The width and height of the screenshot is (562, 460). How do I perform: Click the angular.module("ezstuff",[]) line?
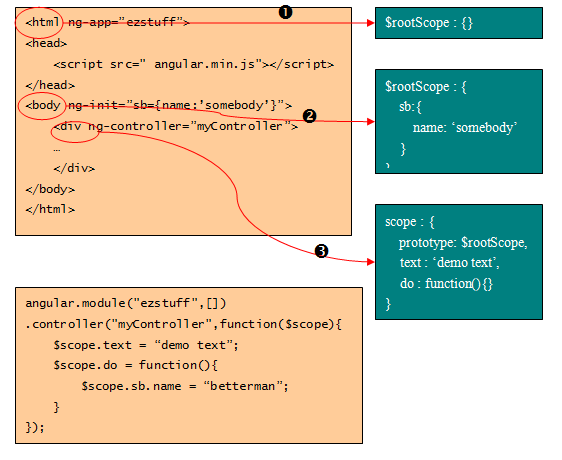point(126,304)
